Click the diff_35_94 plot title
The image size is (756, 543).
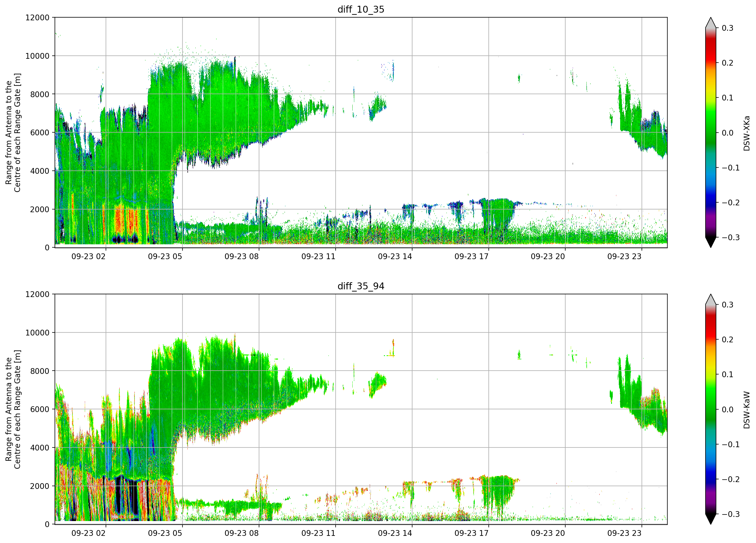click(x=361, y=286)
